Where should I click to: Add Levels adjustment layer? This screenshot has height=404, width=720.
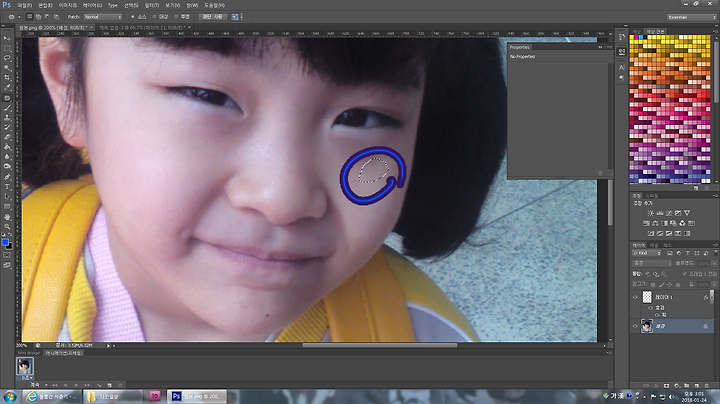(x=660, y=213)
